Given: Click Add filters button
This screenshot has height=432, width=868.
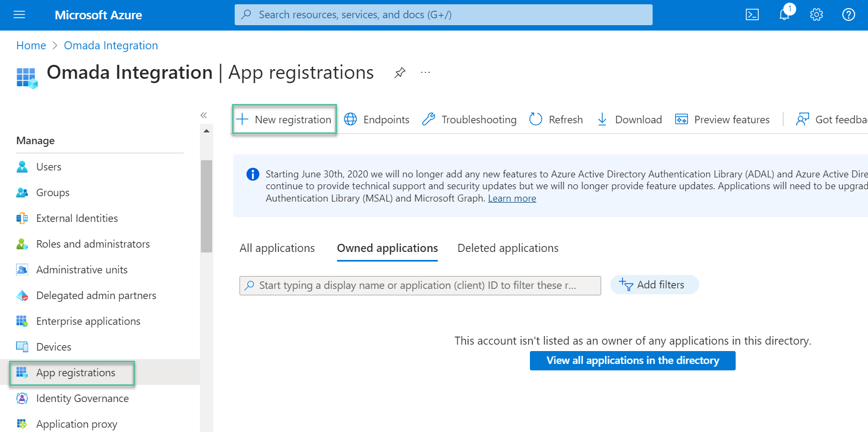Looking at the screenshot, I should pos(654,285).
